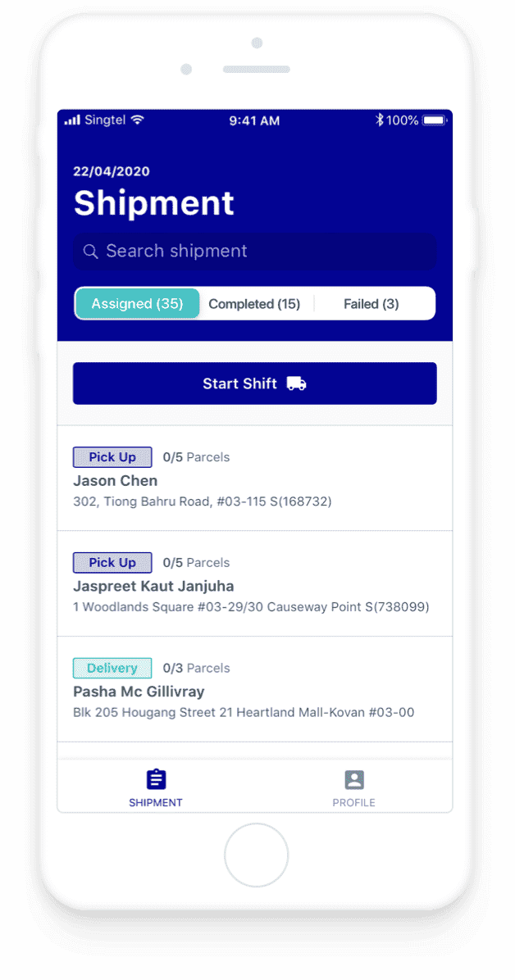Tap the cellular signal bars icon

[x=73, y=120]
